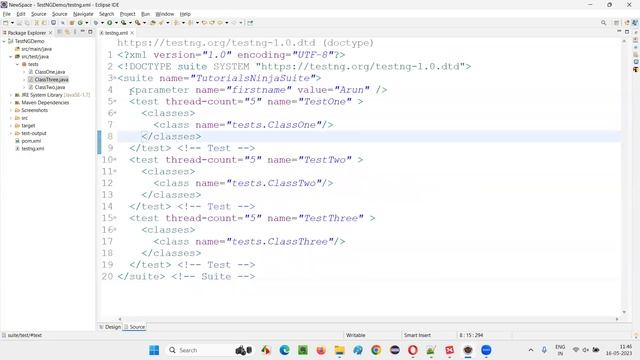Open the Edit menu

(x=21, y=14)
